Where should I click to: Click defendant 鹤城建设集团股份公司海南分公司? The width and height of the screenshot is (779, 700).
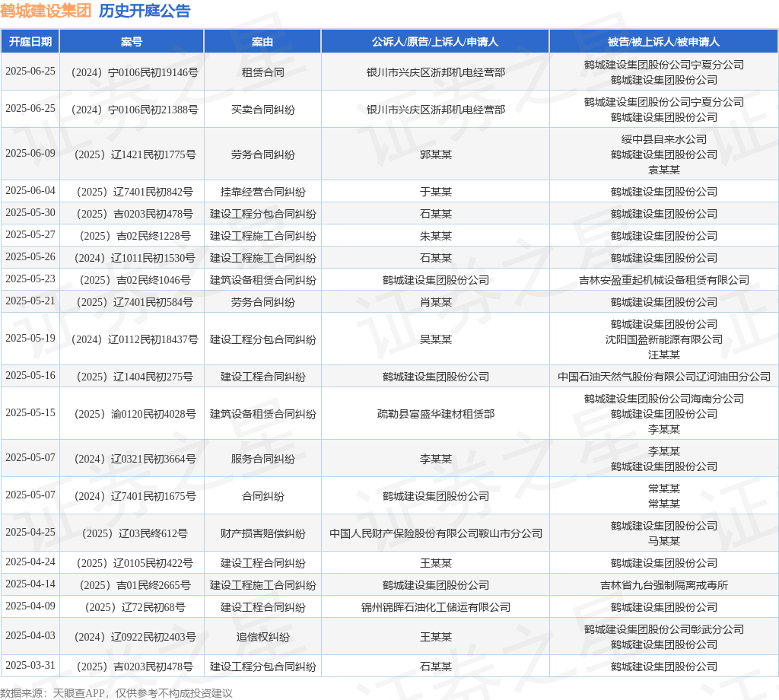[x=663, y=399]
